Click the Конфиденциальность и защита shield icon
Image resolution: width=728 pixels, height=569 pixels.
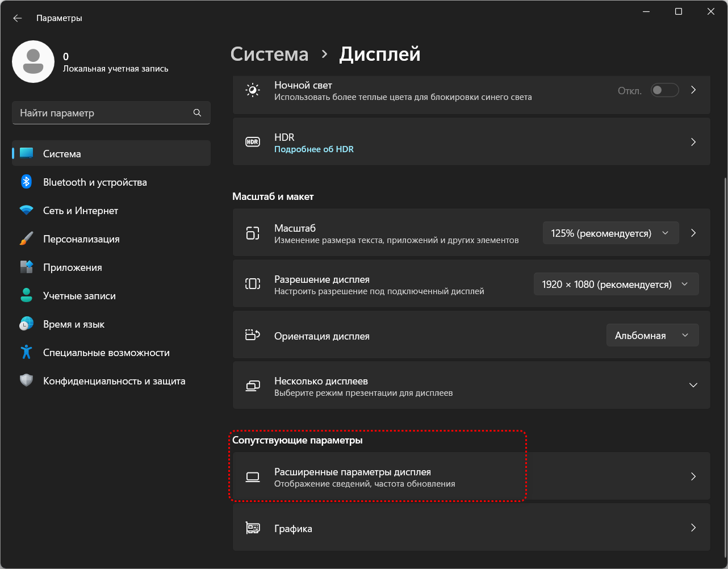26,381
